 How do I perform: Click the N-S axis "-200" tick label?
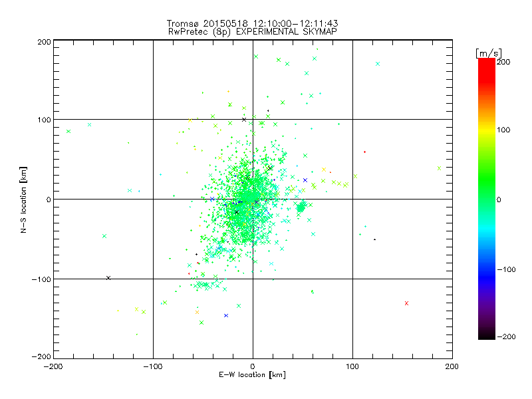tap(41, 356)
